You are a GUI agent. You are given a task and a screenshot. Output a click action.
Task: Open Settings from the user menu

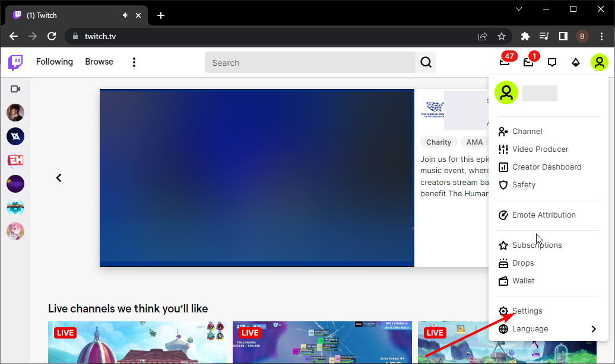(527, 311)
